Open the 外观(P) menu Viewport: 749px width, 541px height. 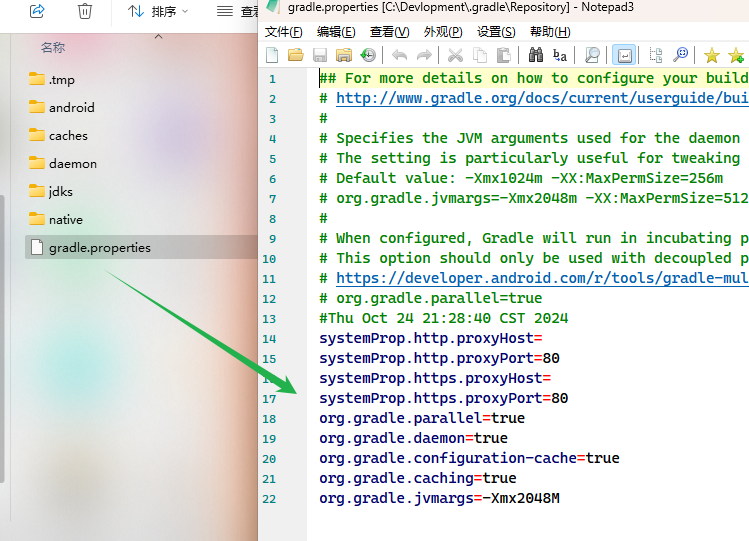point(443,32)
